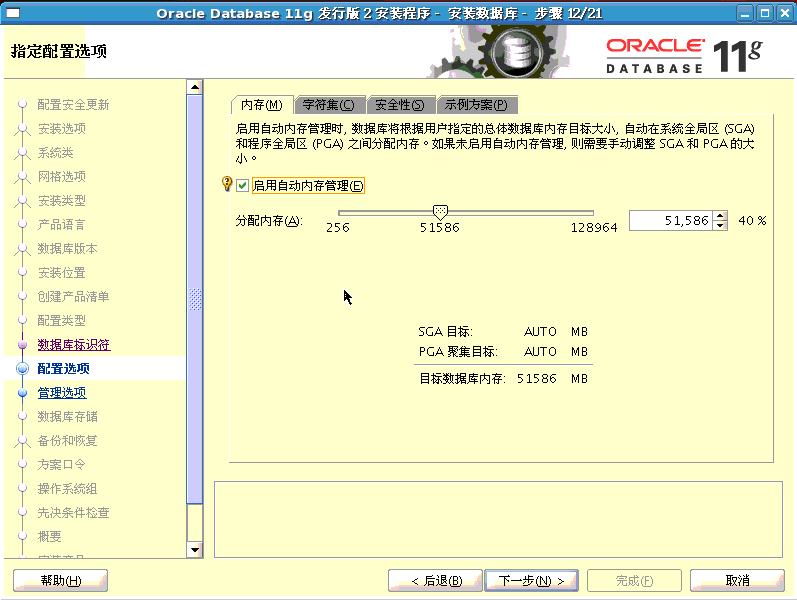Click the memory allocation slider thumb
Image resolution: width=797 pixels, height=600 pixels.
point(440,212)
